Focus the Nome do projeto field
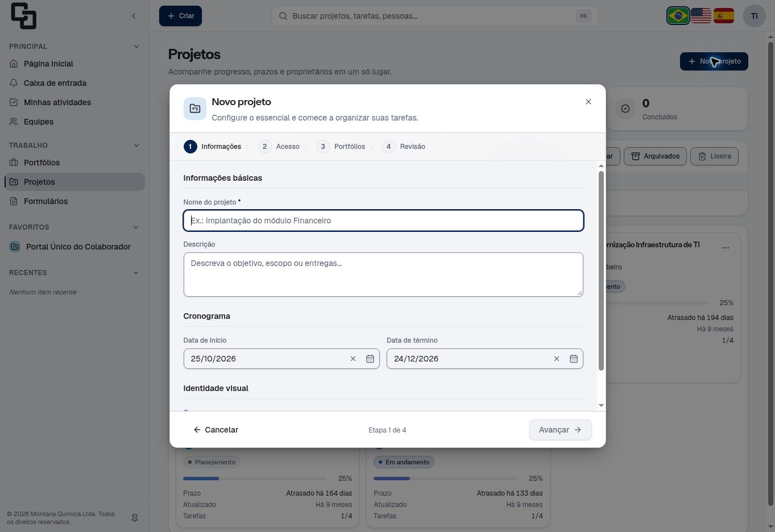 (383, 221)
